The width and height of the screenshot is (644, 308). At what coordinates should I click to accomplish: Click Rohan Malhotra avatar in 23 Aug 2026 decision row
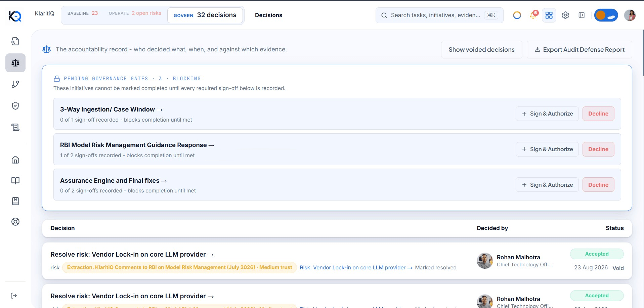point(485,261)
